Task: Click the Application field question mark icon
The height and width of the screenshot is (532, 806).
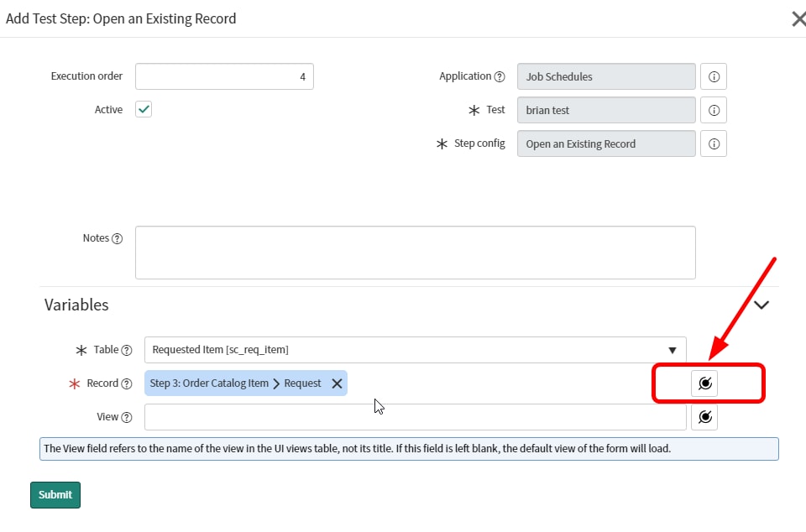Action: coord(500,76)
